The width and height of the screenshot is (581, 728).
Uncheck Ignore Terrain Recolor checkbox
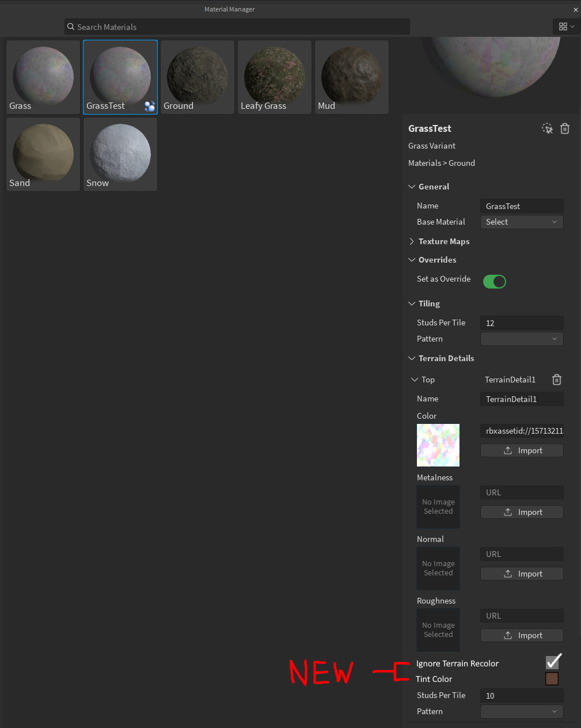[553, 662]
